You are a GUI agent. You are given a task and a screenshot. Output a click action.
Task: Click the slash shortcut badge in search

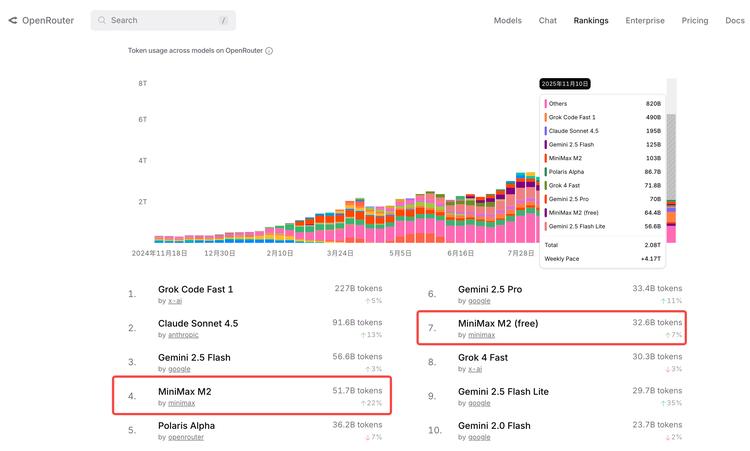[223, 20]
